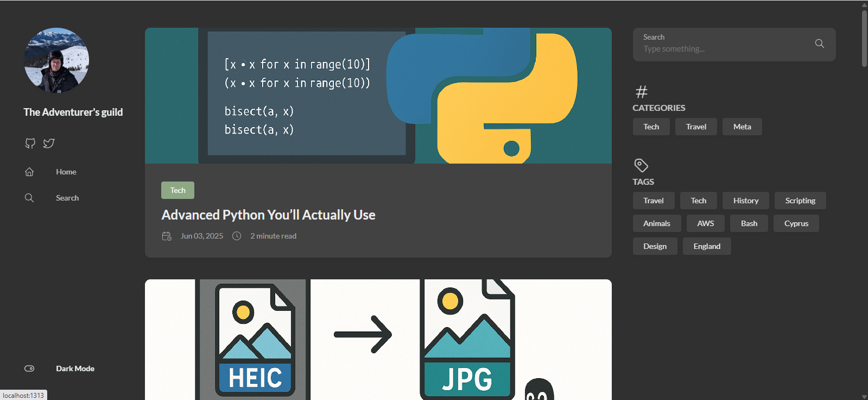Open 'Advanced Python You'll Actually Use' post
This screenshot has width=868, height=400.
point(268,215)
